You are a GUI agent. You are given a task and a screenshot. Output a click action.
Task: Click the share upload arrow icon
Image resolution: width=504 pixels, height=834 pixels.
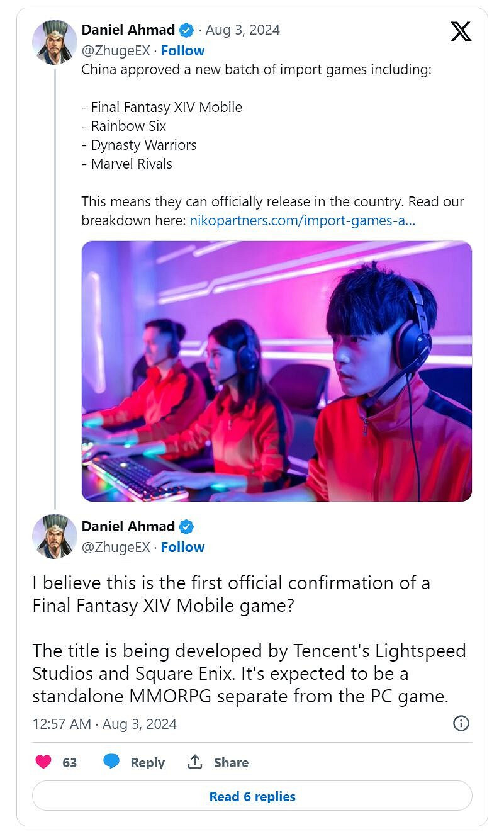pos(195,762)
